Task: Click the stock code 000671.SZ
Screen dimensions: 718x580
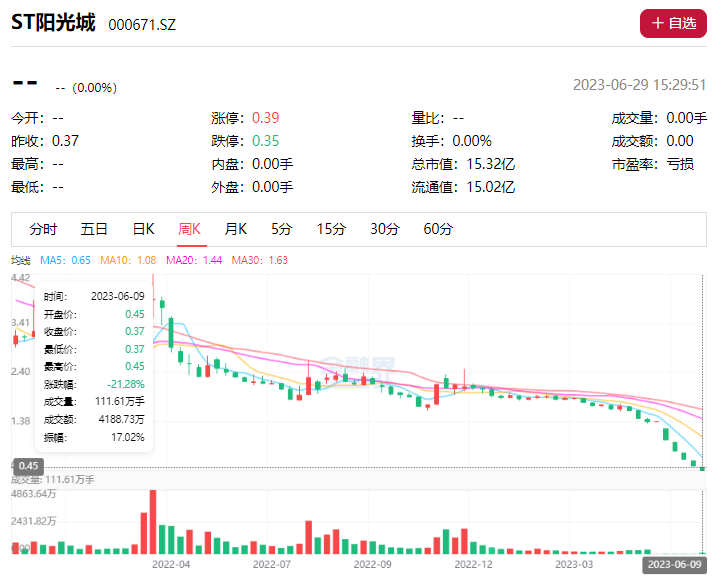Action: coord(142,25)
